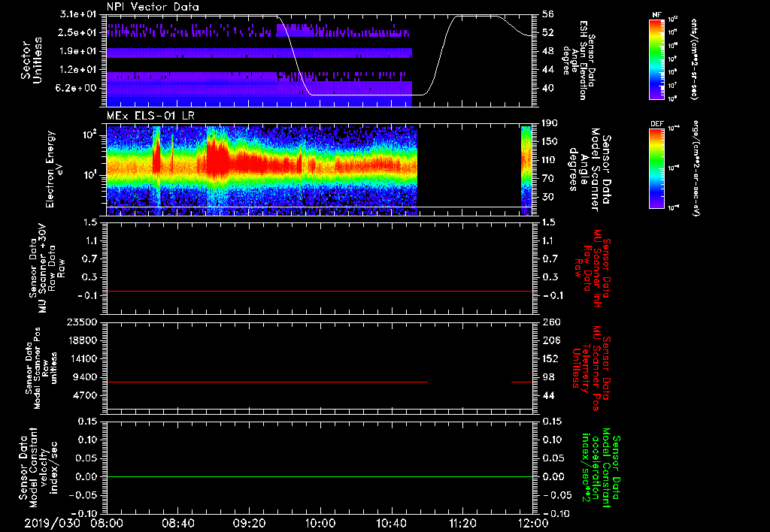Screen dimensions: 770x532
Task: Click the "10:40" time tick label
Action: pyautogui.click(x=391, y=523)
